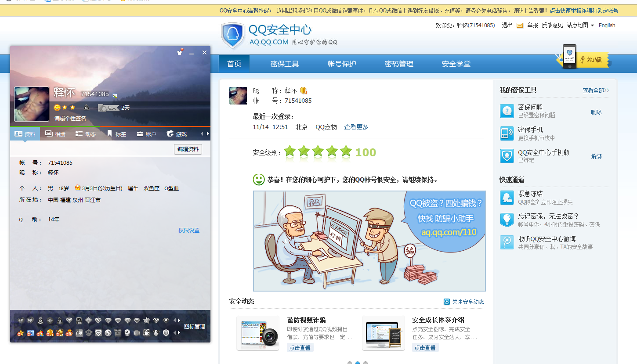This screenshot has width=637, height=364.
Task: Open the star icon with red minus badge
Action: click(21, 333)
